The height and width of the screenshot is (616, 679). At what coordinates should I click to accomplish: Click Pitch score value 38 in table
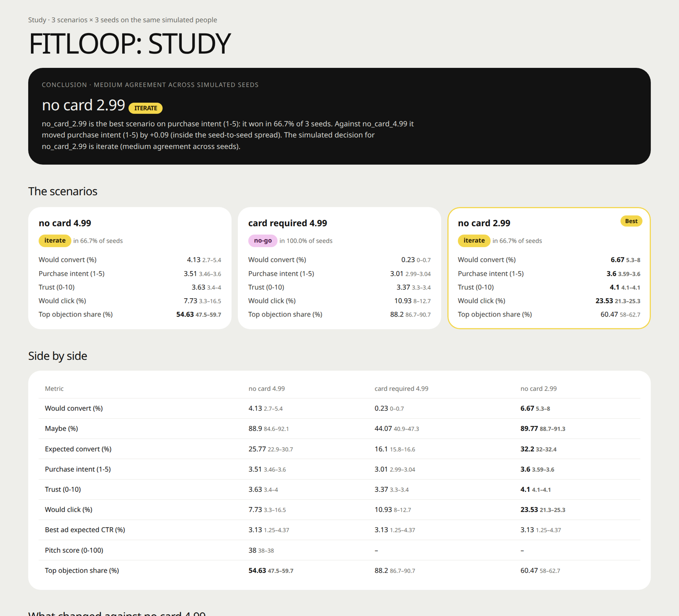(x=252, y=550)
